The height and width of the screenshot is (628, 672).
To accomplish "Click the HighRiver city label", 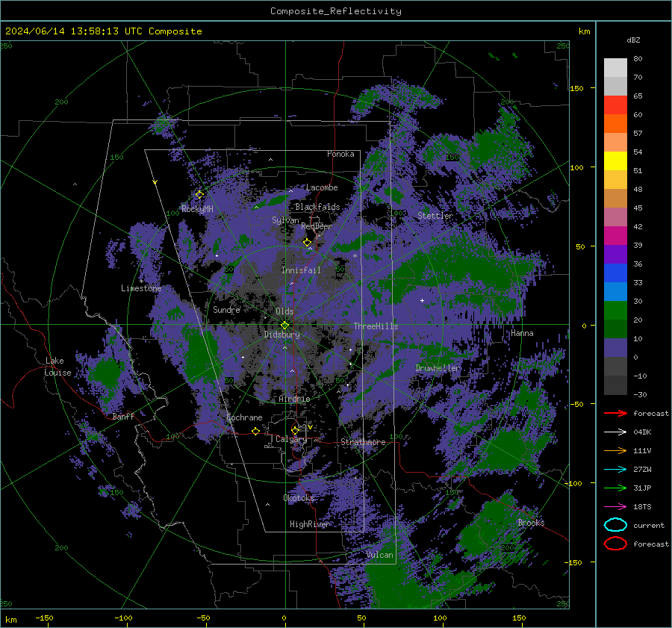I will [309, 524].
